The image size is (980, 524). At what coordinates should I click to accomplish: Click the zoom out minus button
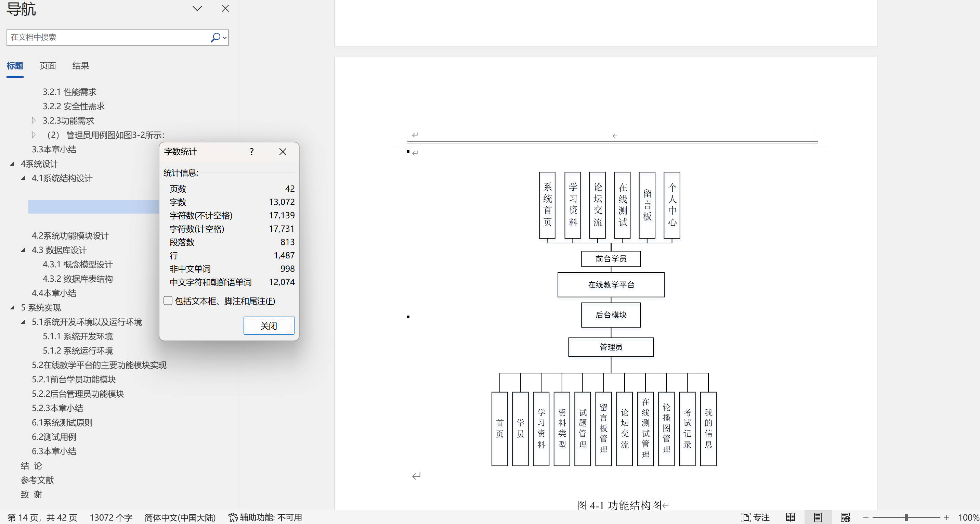[866, 517]
